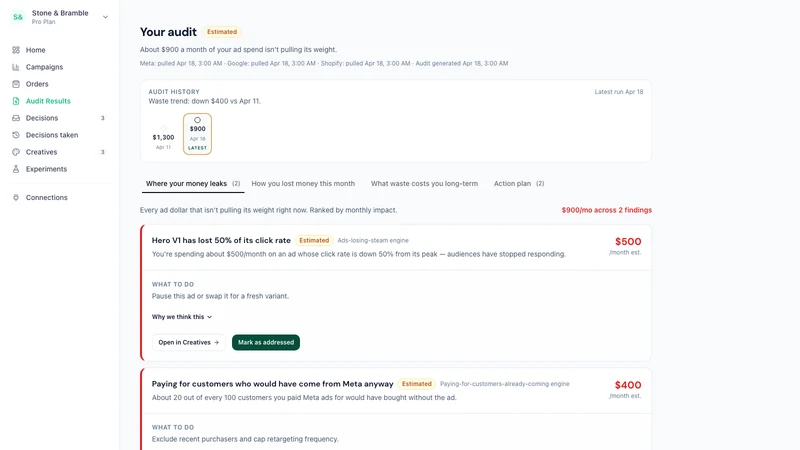Expand Why we think this
Viewport: 800px width, 450px height.
(x=182, y=317)
